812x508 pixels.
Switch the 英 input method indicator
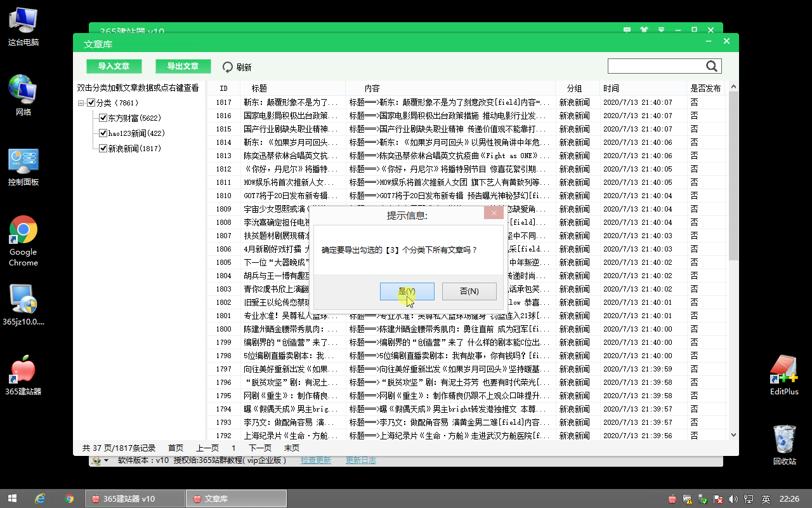coord(766,499)
